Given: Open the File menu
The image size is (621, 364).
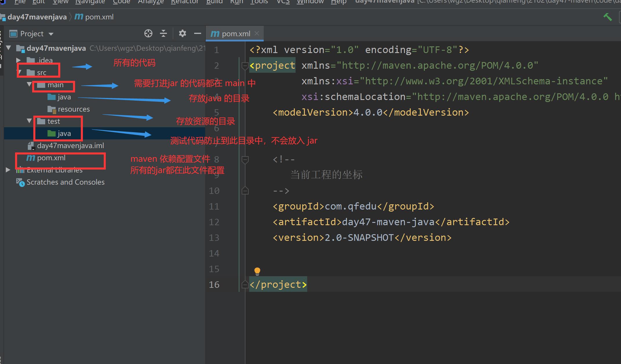Looking at the screenshot, I should click(x=20, y=2).
